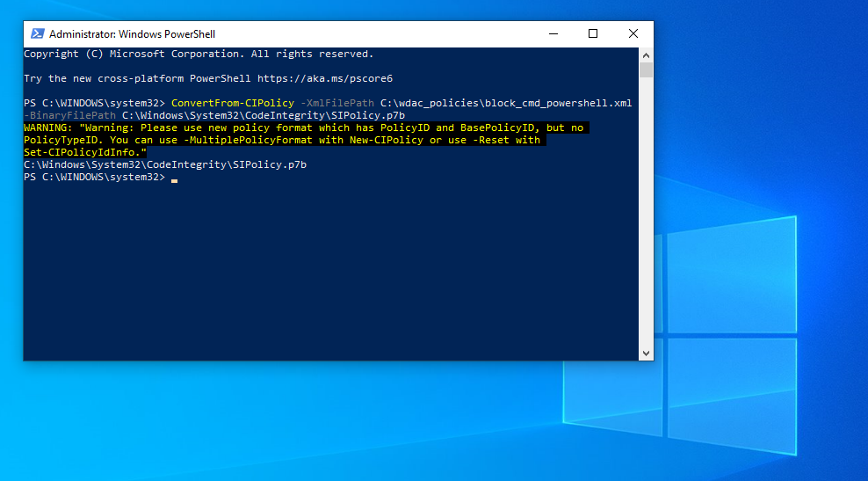Click the Copyright Microsoft Corporation line

[199, 54]
